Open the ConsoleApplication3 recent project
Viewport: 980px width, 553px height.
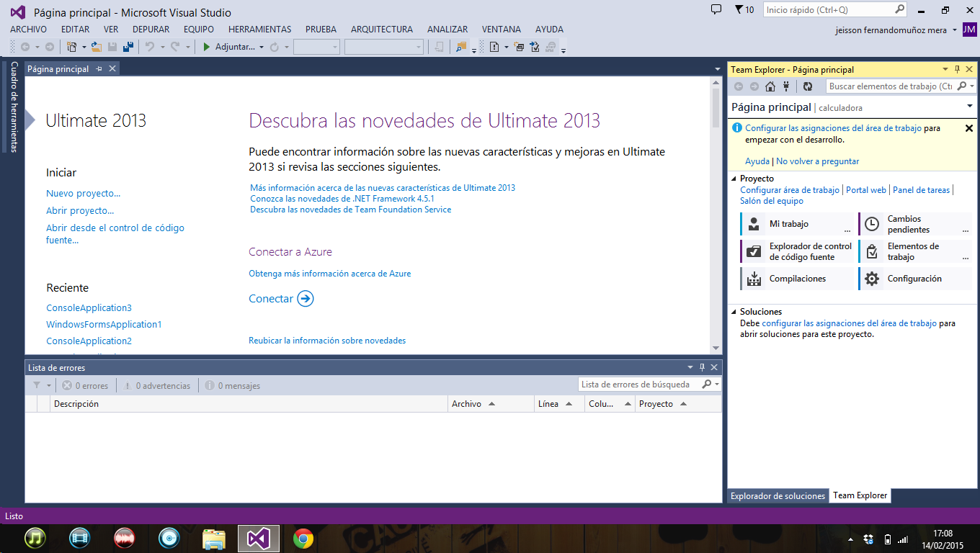(x=88, y=307)
